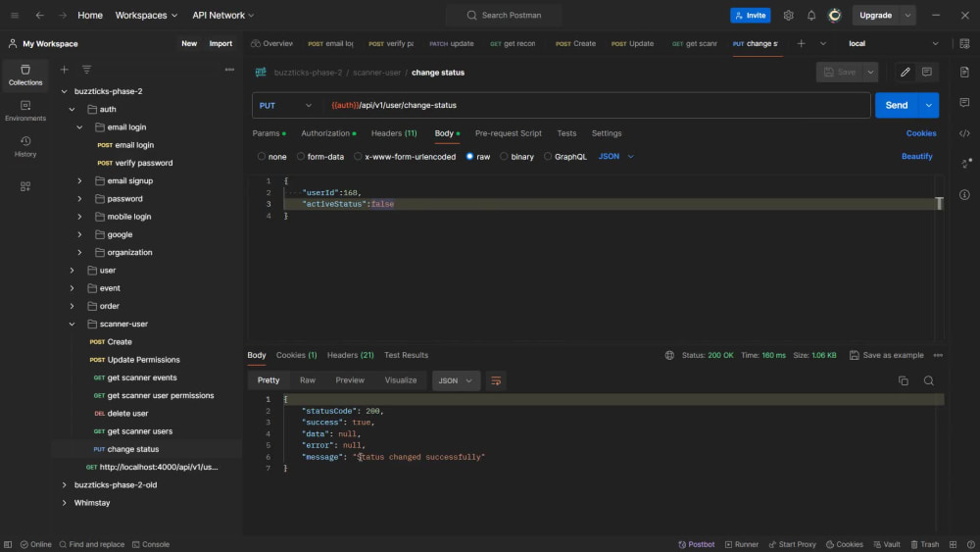Open notifications bell icon
This screenshot has width=980, height=552.
[811, 15]
